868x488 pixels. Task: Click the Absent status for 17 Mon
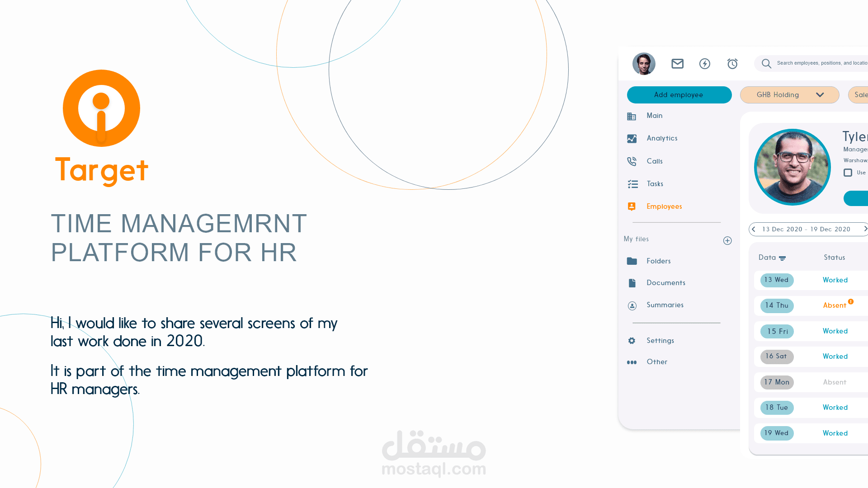(x=834, y=382)
